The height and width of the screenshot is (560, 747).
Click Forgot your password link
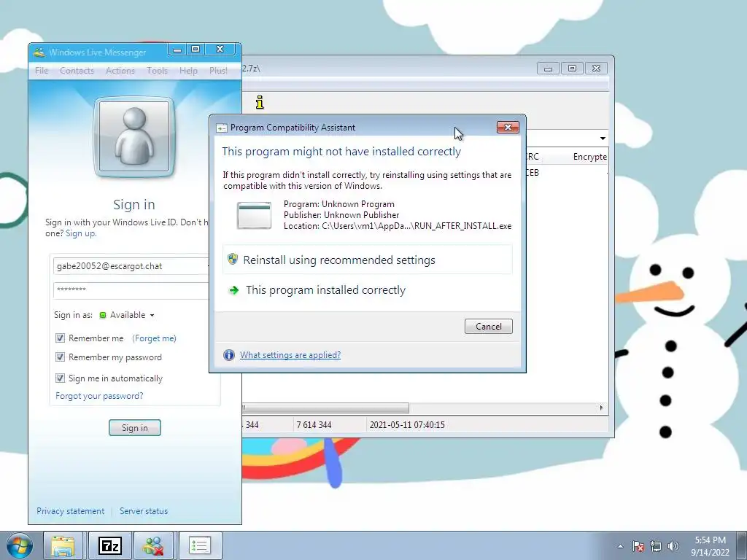99,396
